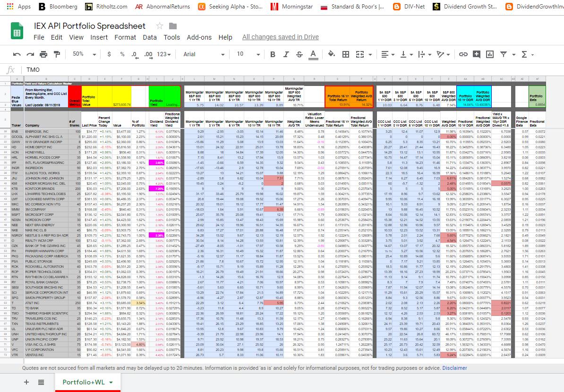Open the Add-ons menu
The width and height of the screenshot is (564, 392).
(x=198, y=37)
